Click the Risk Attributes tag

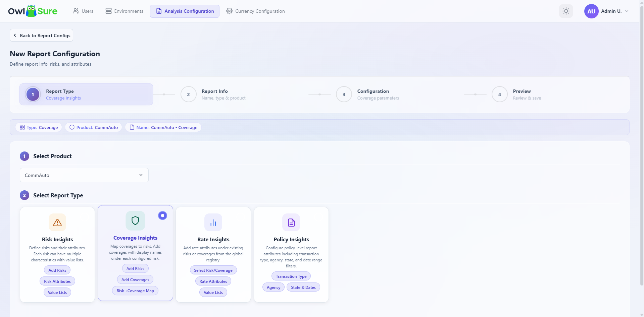click(x=57, y=281)
